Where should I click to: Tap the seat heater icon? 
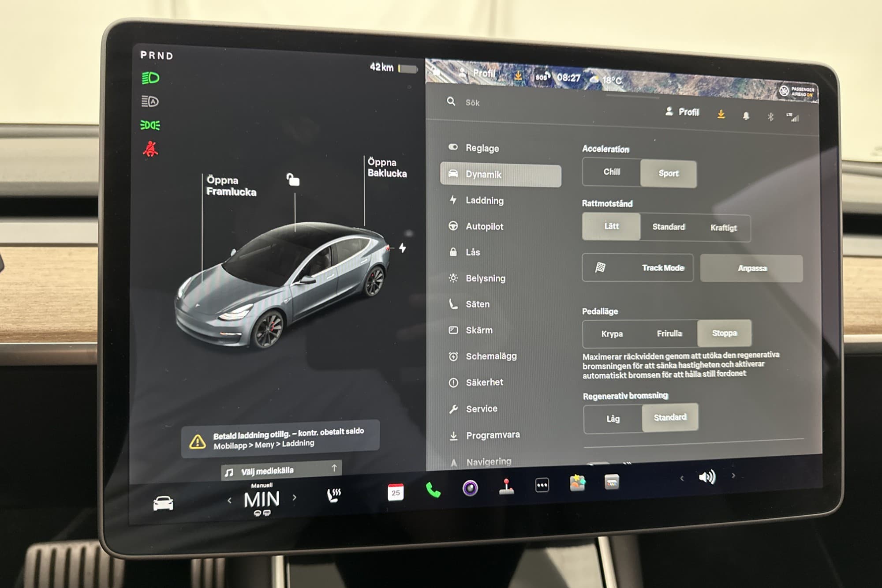coord(333,495)
